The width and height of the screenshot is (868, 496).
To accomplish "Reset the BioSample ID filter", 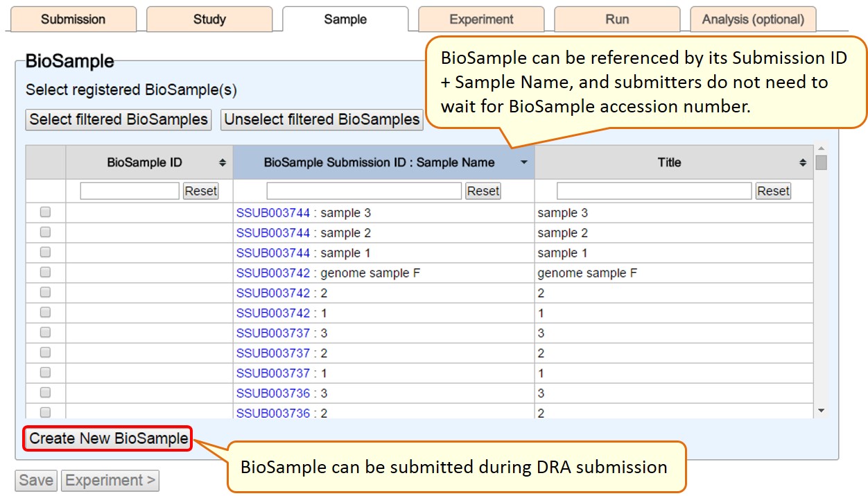I will coord(200,191).
